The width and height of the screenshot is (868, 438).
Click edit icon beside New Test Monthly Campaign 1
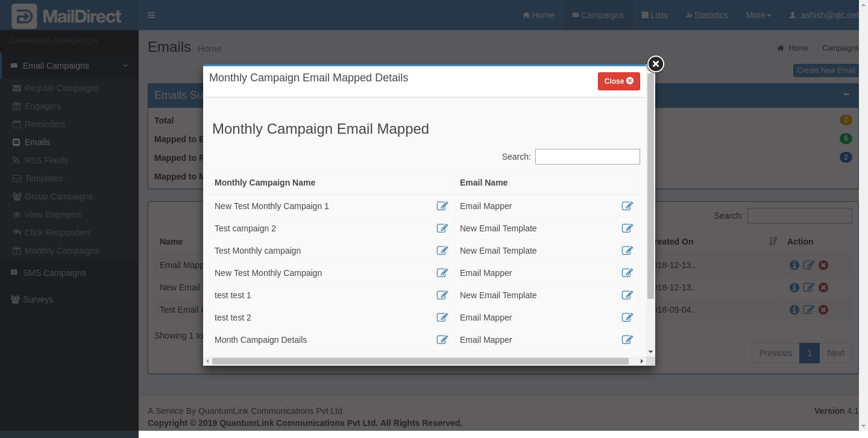[x=442, y=206]
